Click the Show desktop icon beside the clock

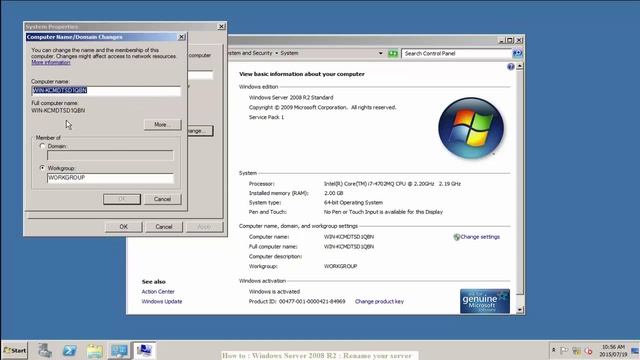tap(635, 351)
